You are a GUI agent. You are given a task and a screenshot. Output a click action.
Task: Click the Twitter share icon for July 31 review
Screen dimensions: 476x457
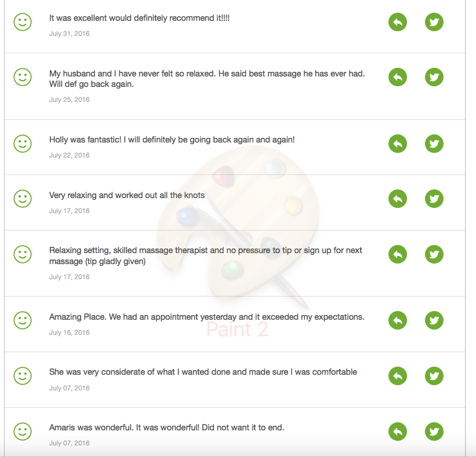tap(434, 22)
